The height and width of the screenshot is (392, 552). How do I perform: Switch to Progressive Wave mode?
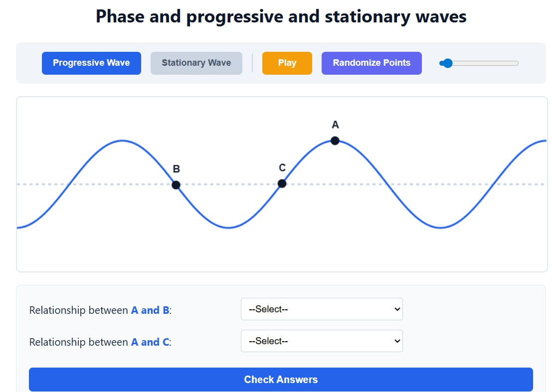point(91,63)
